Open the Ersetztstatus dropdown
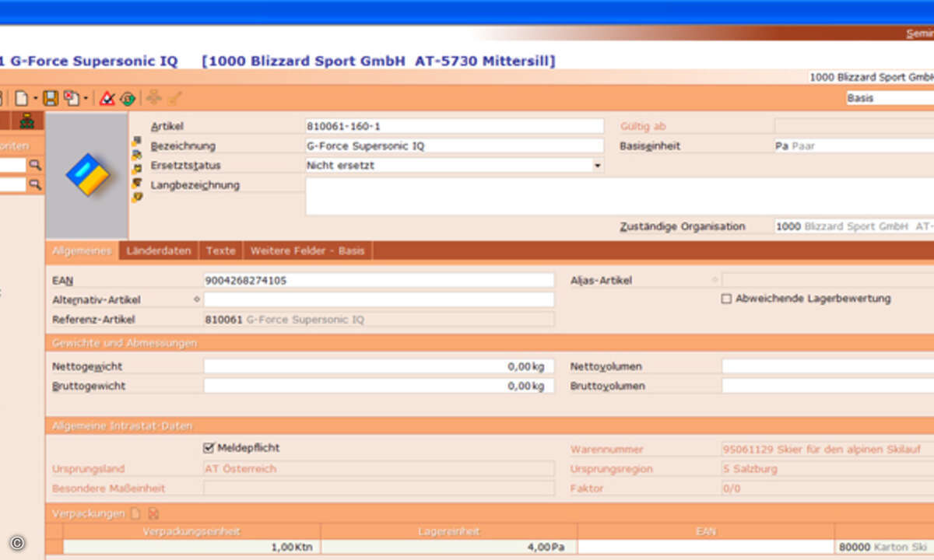The image size is (934, 560). [x=598, y=166]
